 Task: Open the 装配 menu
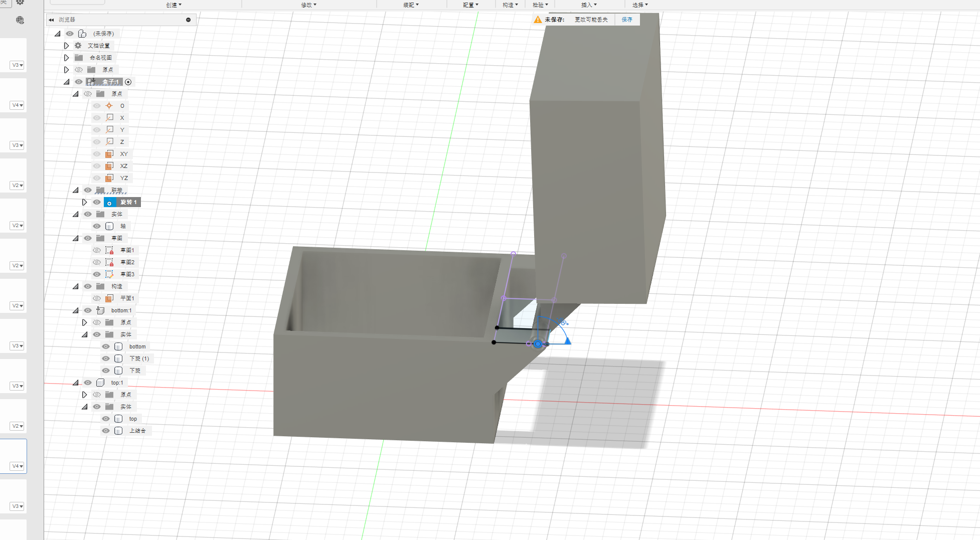pos(411,5)
